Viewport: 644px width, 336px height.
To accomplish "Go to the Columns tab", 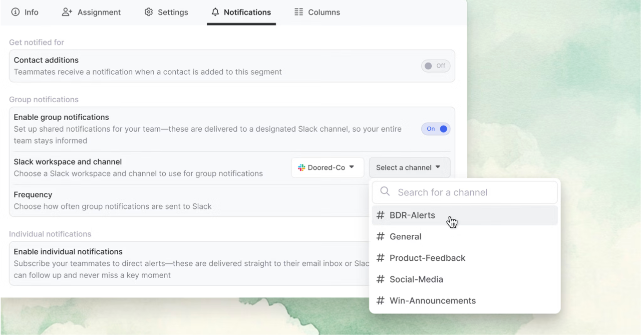I will 318,12.
